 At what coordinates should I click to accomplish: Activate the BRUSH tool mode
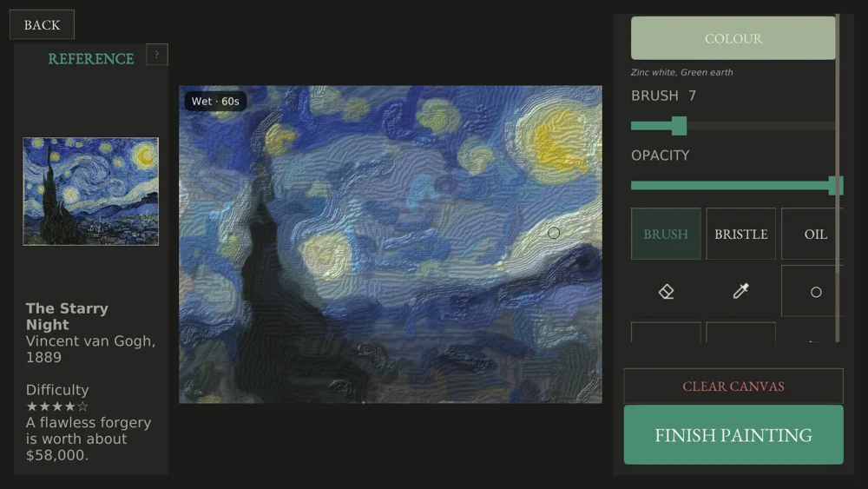pos(666,234)
